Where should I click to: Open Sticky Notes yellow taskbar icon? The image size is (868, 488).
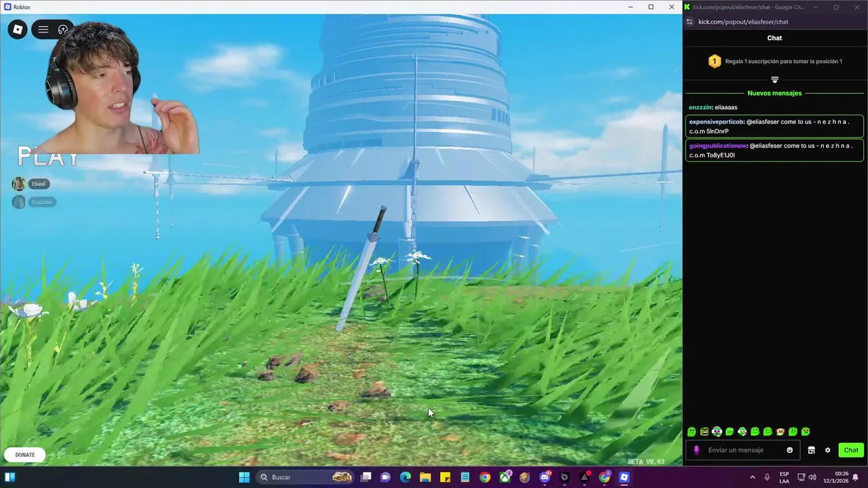pyautogui.click(x=446, y=477)
